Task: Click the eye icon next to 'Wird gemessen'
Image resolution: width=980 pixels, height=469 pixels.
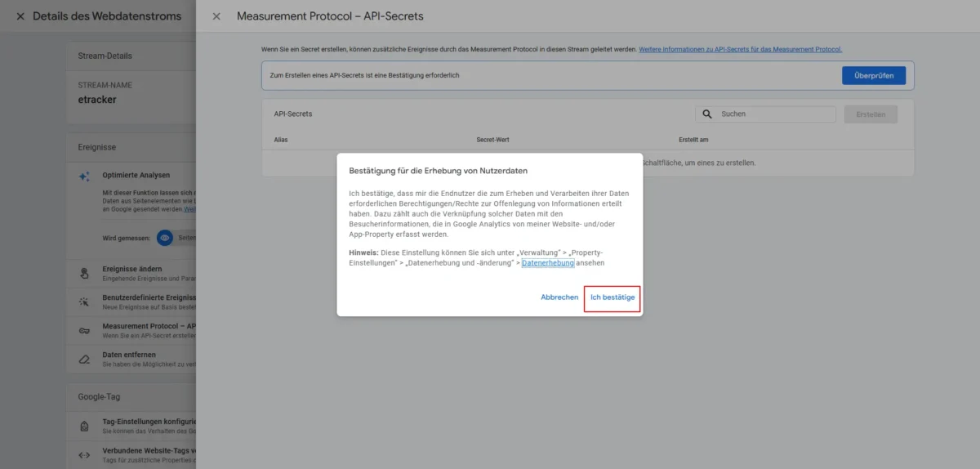Action: (165, 237)
